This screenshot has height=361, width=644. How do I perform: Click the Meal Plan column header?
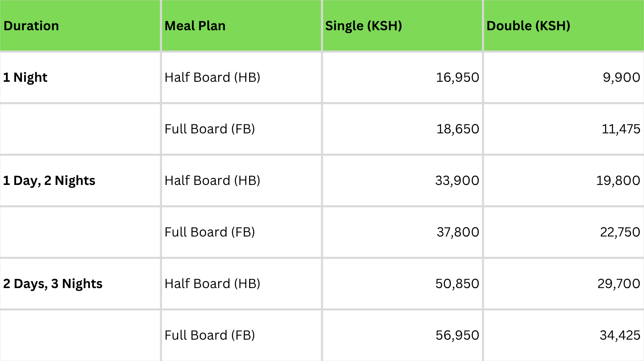pyautogui.click(x=195, y=26)
